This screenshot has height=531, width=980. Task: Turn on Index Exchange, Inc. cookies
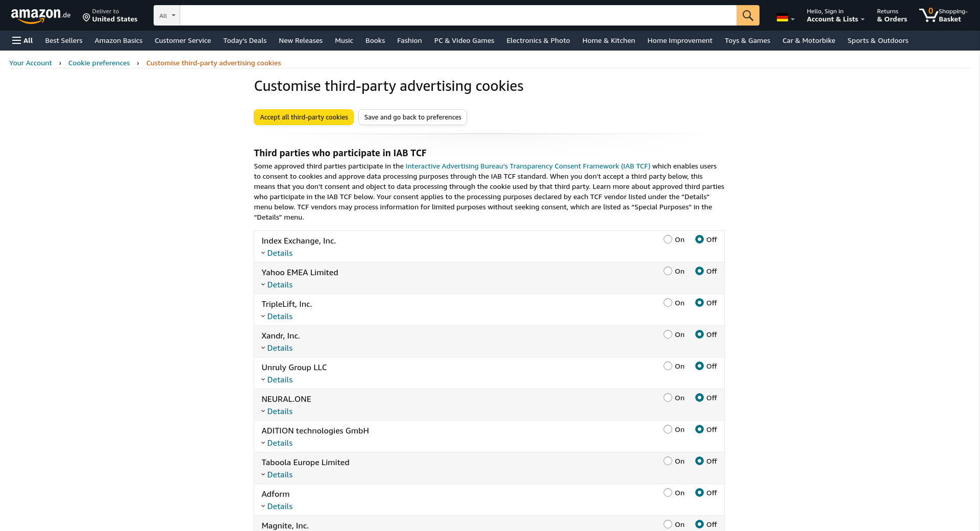pyautogui.click(x=668, y=239)
